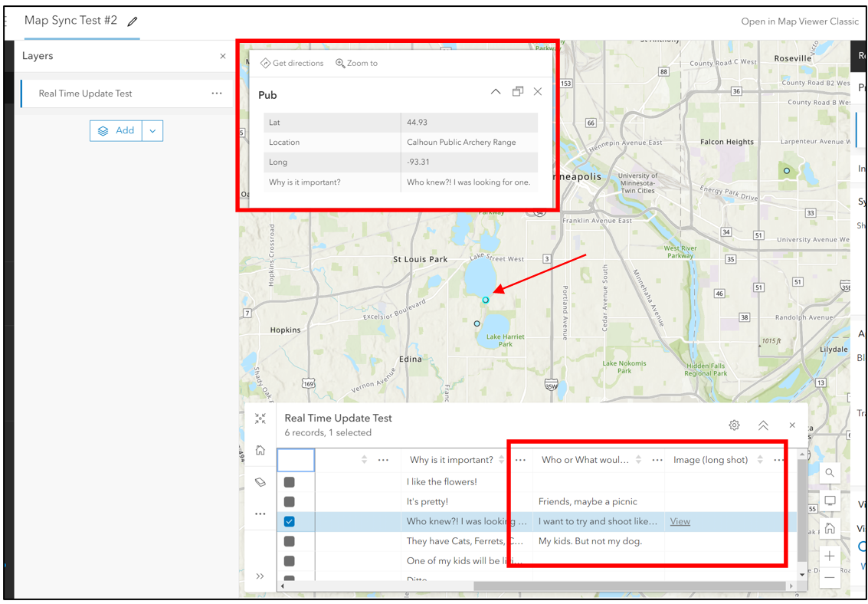Viewport: 868px width, 604px height.
Task: Click Zoom to in the Pub popup
Action: (x=357, y=63)
